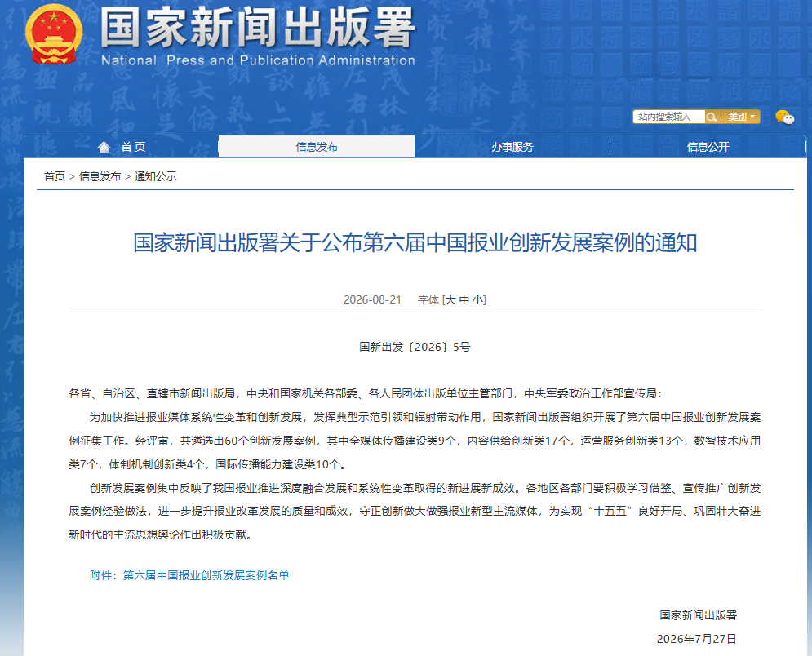
Task: Open 通知公示 breadcrumb link
Action: [155, 176]
